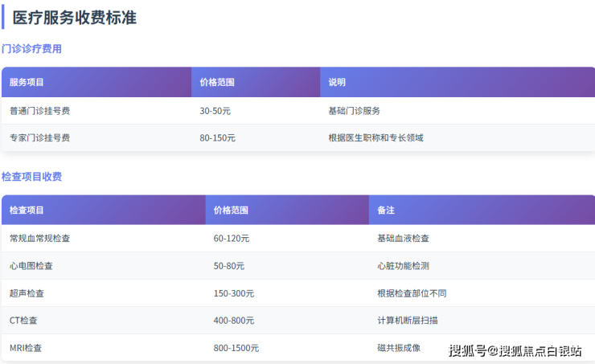Select the 专家门诊挂号费 row label
This screenshot has height=364, width=595.
coord(39,138)
